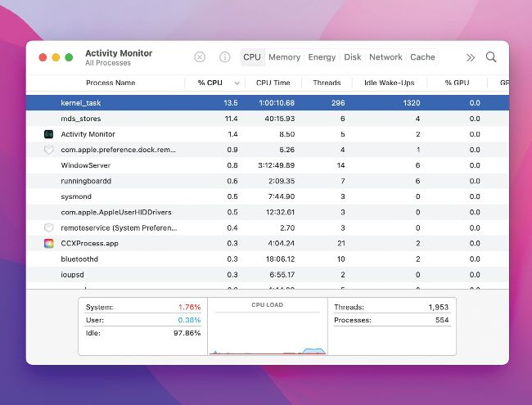This screenshot has width=532, height=405.
Task: Click shield icon beside remoteservice process
Action: [x=48, y=227]
